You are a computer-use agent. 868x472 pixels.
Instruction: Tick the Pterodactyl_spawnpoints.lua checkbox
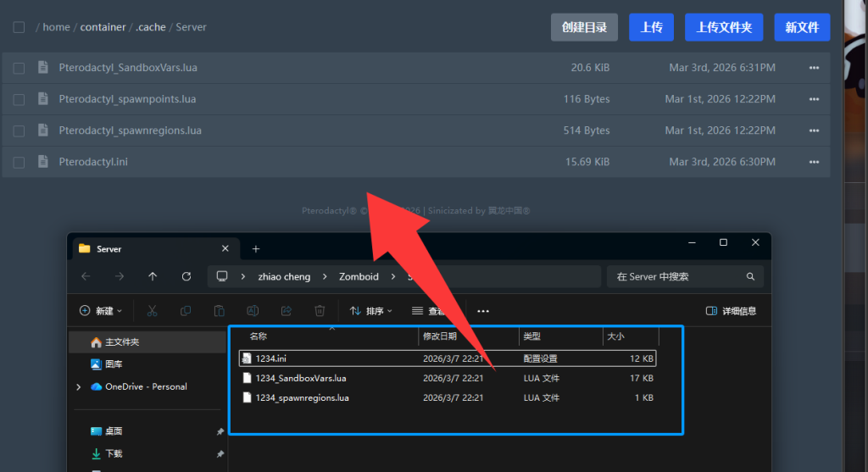19,99
